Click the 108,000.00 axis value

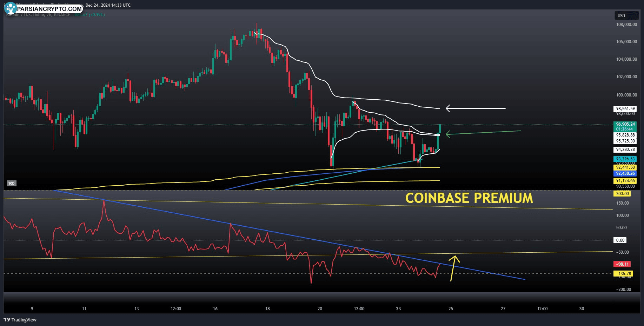coord(626,25)
